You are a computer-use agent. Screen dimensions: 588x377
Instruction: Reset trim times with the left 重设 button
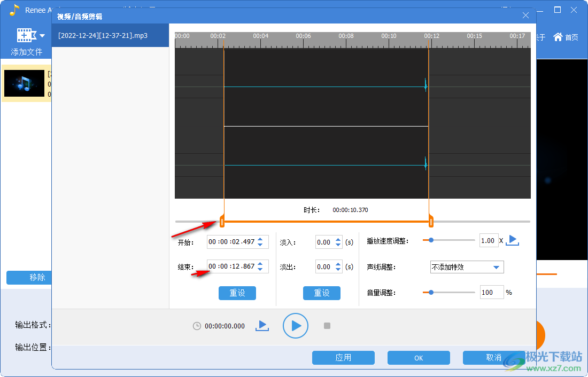pos(237,293)
